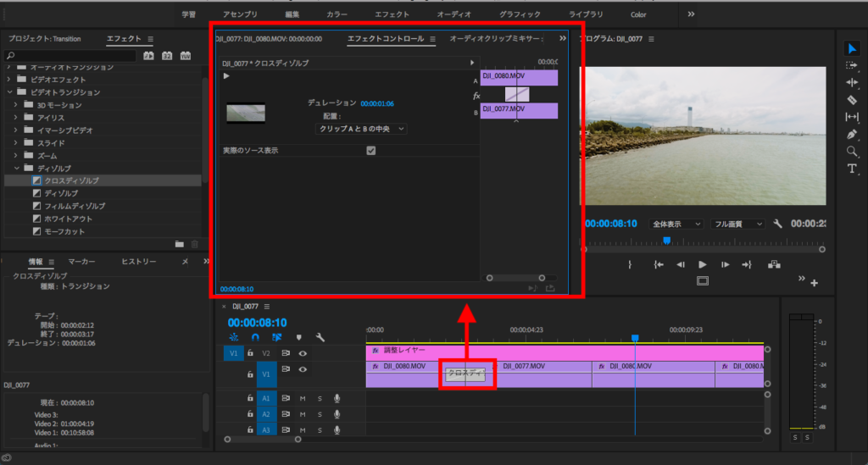Select the Zoom magnifier tool
The height and width of the screenshot is (465, 868).
pyautogui.click(x=852, y=152)
